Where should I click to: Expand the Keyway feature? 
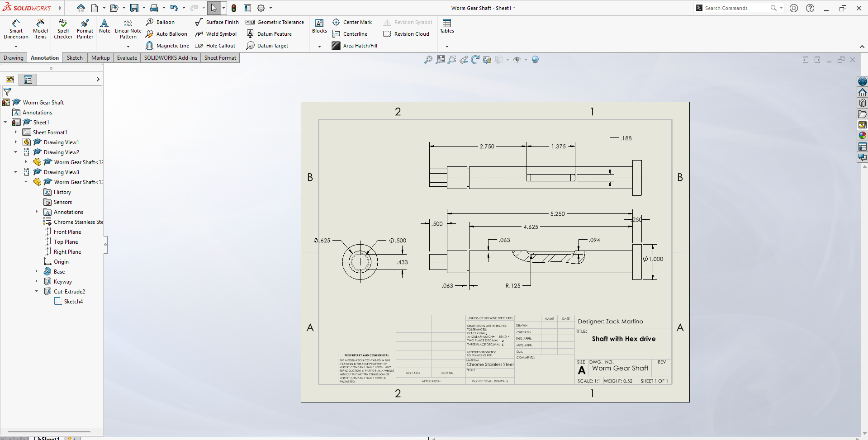(37, 281)
